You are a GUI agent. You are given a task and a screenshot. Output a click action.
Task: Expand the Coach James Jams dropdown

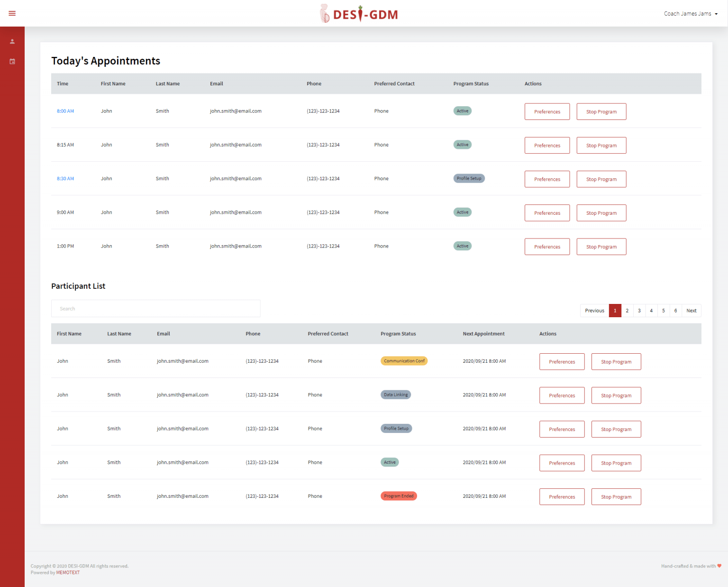coord(690,14)
